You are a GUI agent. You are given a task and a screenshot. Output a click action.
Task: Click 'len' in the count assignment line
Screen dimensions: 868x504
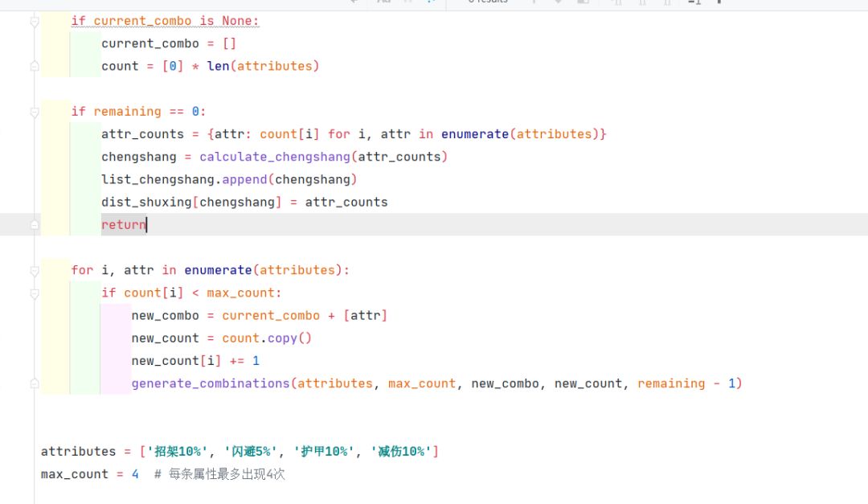218,67
